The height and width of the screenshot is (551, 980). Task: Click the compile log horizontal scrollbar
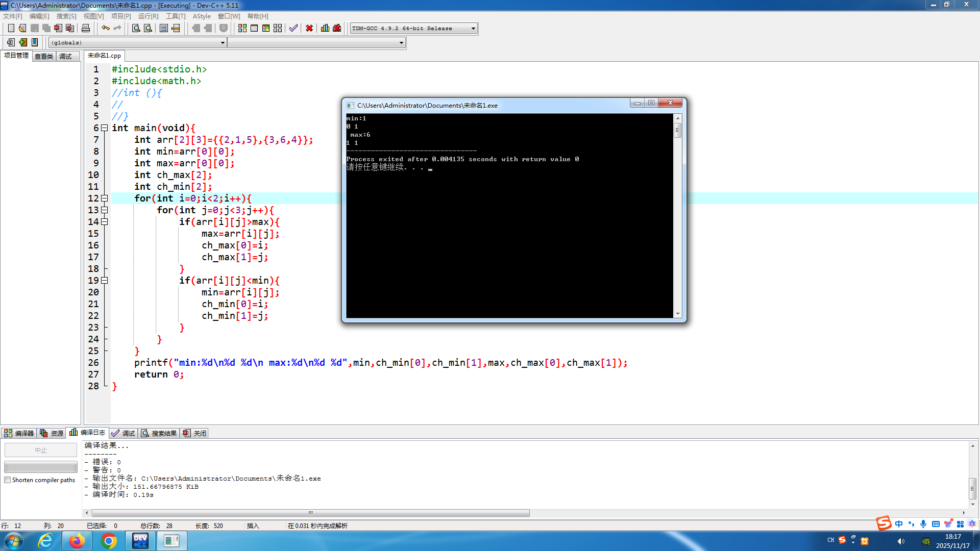[310, 513]
